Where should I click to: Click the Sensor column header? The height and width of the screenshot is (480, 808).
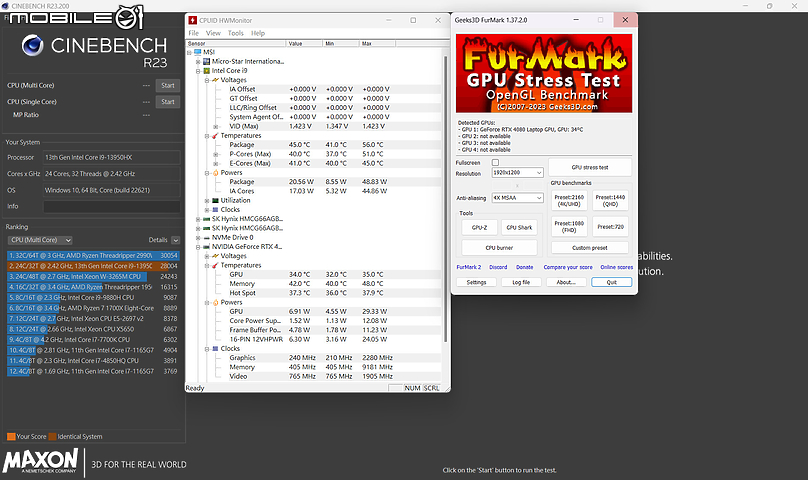[x=235, y=43]
